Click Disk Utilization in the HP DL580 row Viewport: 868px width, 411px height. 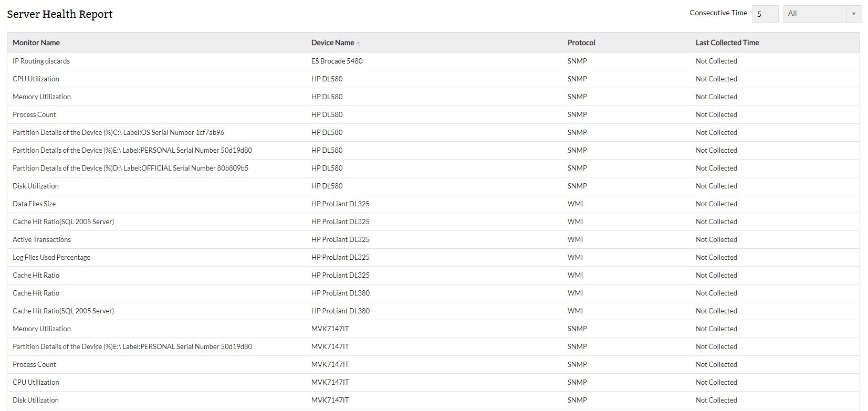36,186
